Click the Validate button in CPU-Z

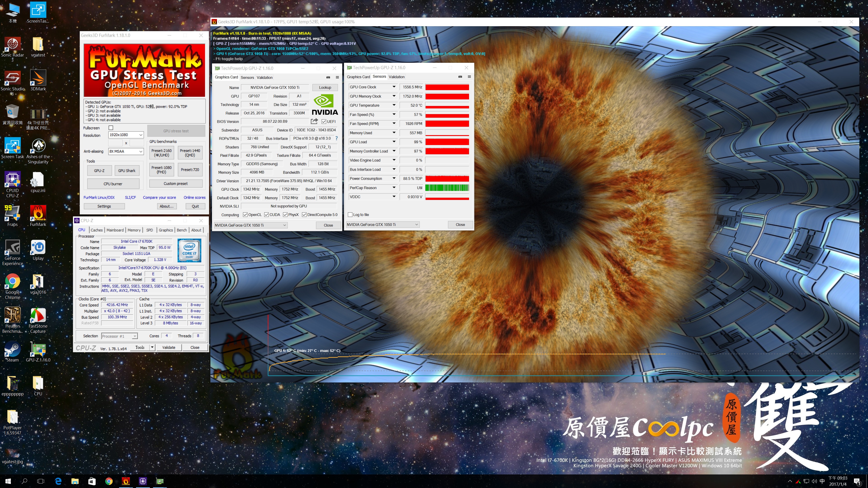coord(168,347)
